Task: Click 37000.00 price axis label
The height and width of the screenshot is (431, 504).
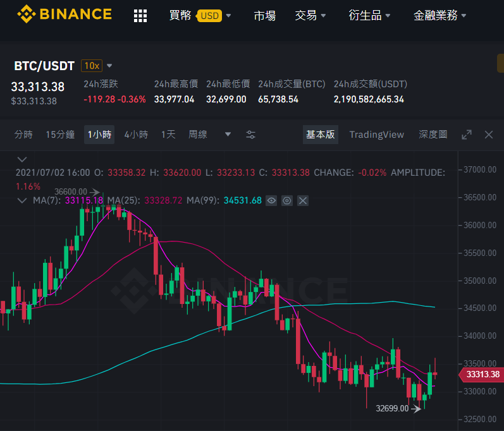Action: point(480,169)
